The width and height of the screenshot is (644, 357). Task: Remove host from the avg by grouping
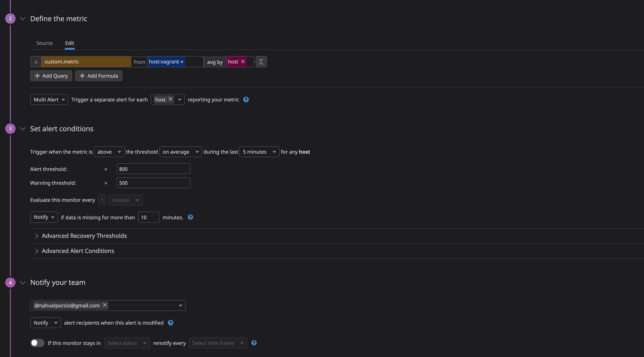click(243, 62)
